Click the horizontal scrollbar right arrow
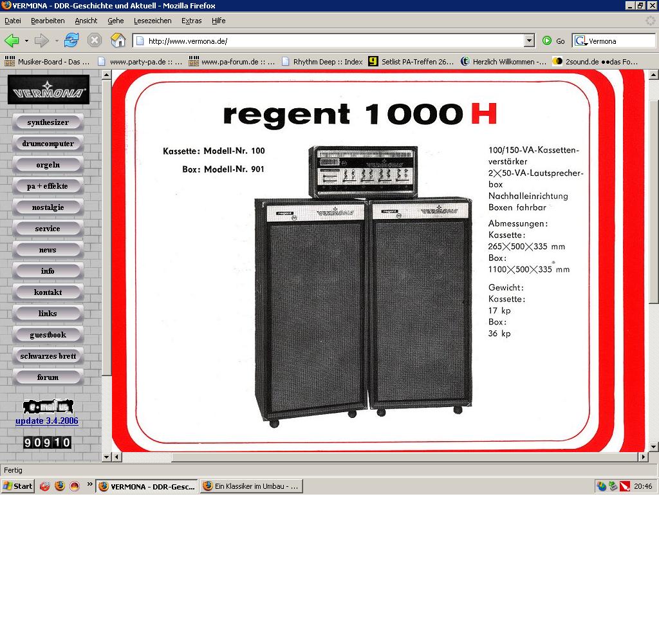This screenshot has height=644, width=659. click(643, 457)
